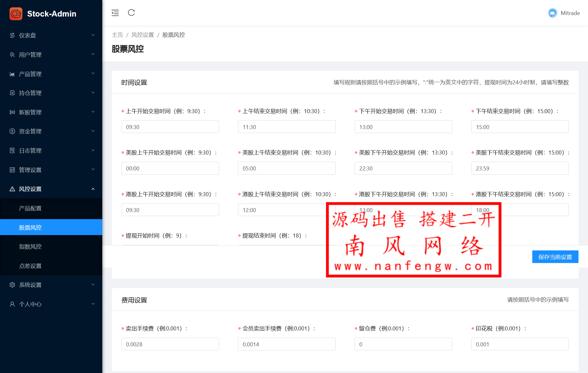Click the 保存当前设置 button
The image size is (588, 373).
click(555, 257)
